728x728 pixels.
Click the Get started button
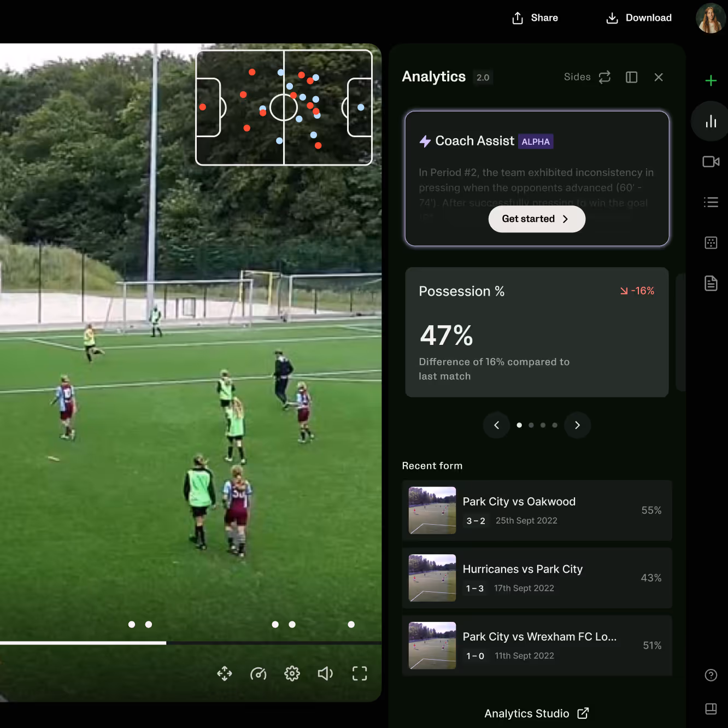pos(537,219)
